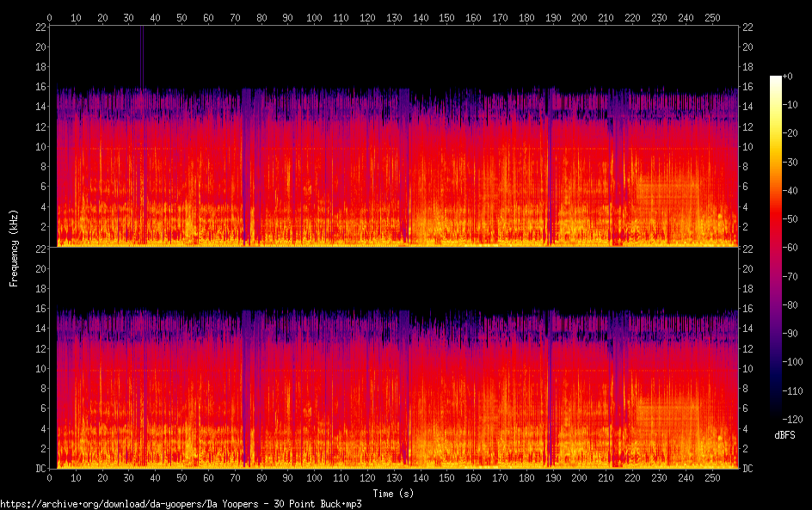This screenshot has width=812, height=510.
Task: Select the 0 second mark on top time axis
Action: coord(50,16)
